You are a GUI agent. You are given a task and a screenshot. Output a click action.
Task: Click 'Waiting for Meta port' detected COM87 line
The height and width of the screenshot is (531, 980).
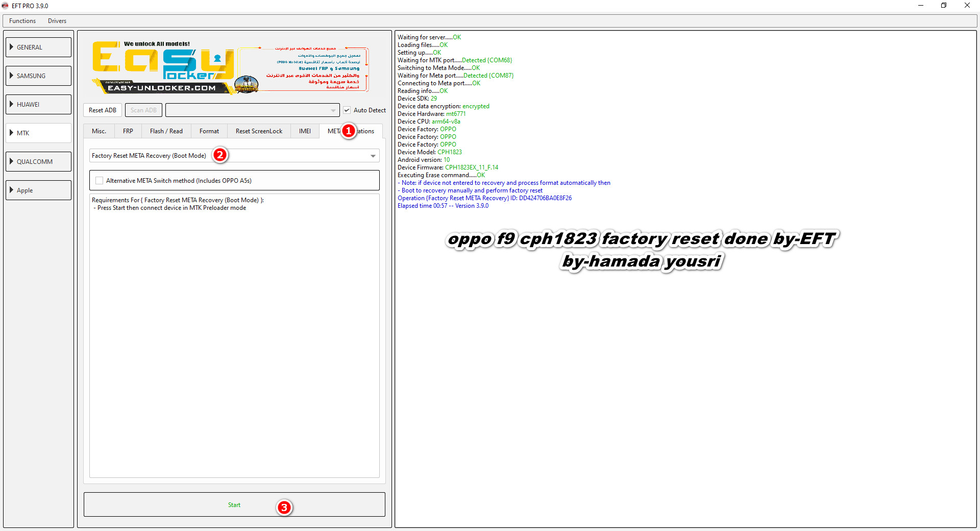pyautogui.click(x=456, y=76)
